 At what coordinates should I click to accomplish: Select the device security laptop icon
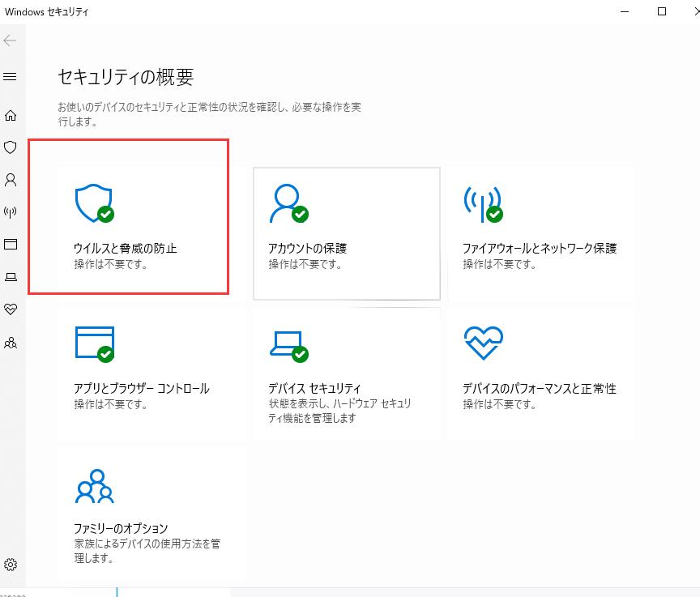11,278
